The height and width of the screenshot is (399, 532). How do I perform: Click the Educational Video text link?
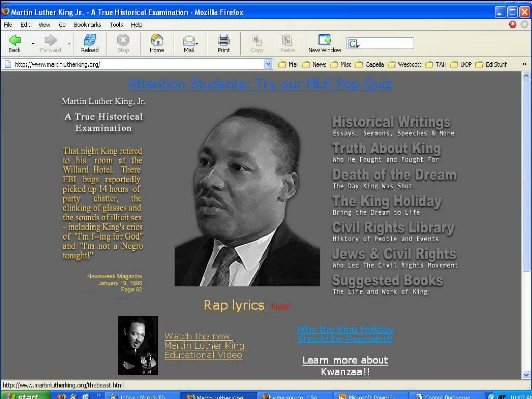click(x=205, y=345)
